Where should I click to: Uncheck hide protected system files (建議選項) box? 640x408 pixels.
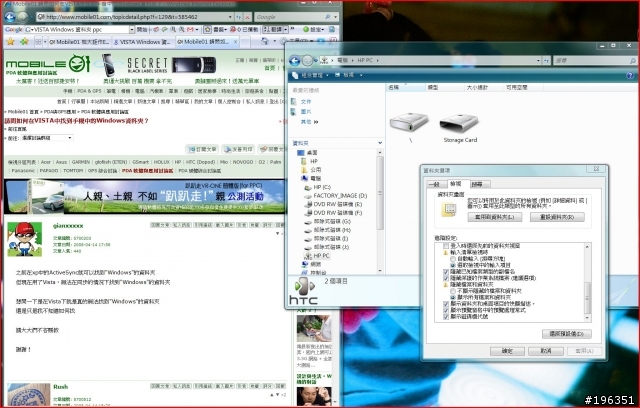point(446,278)
